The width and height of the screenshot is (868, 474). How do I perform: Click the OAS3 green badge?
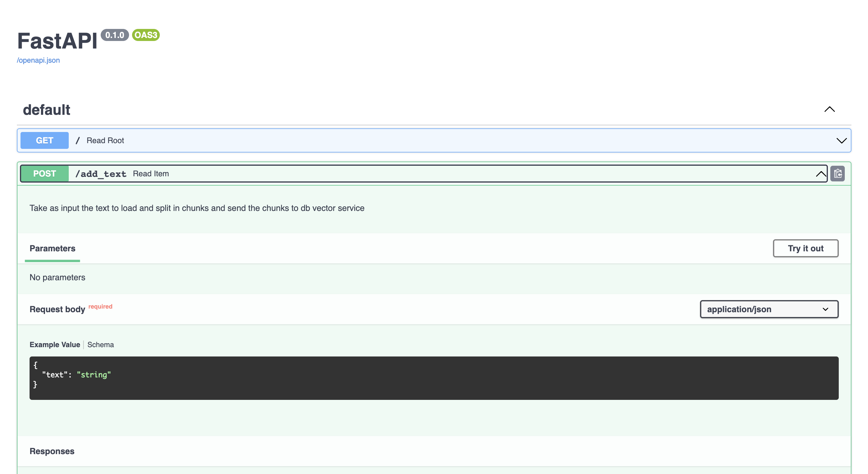[x=146, y=35]
